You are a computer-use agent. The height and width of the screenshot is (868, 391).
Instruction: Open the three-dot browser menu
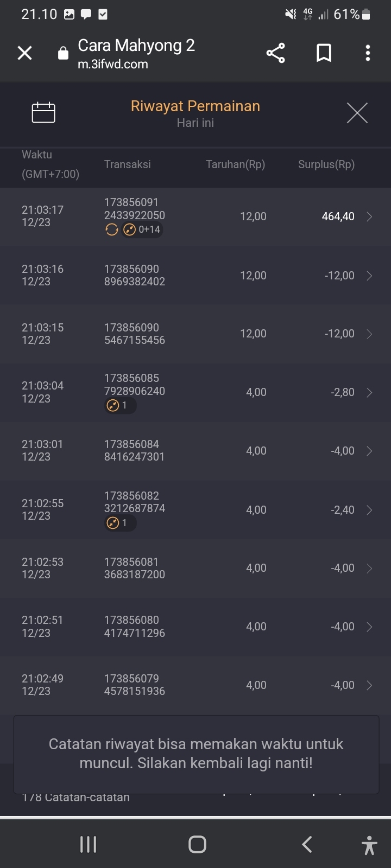[x=368, y=53]
